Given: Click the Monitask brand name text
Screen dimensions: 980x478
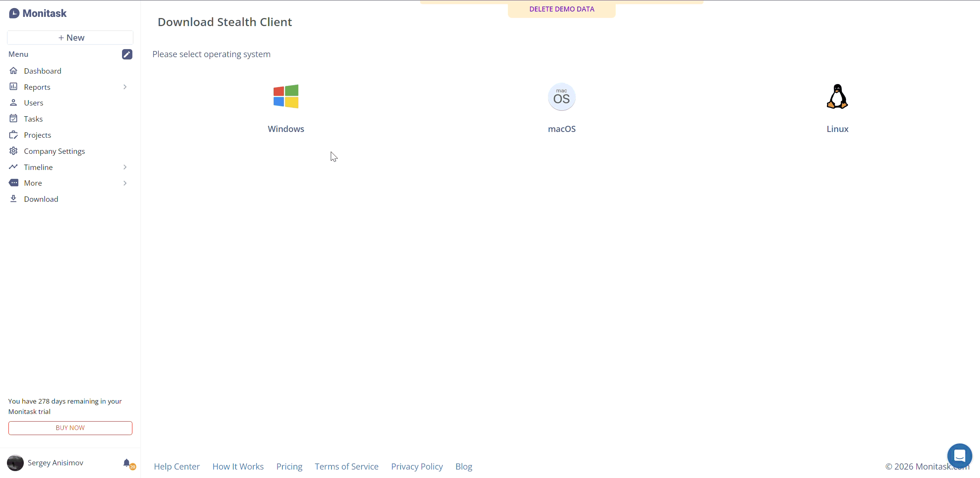Looking at the screenshot, I should 45,13.
